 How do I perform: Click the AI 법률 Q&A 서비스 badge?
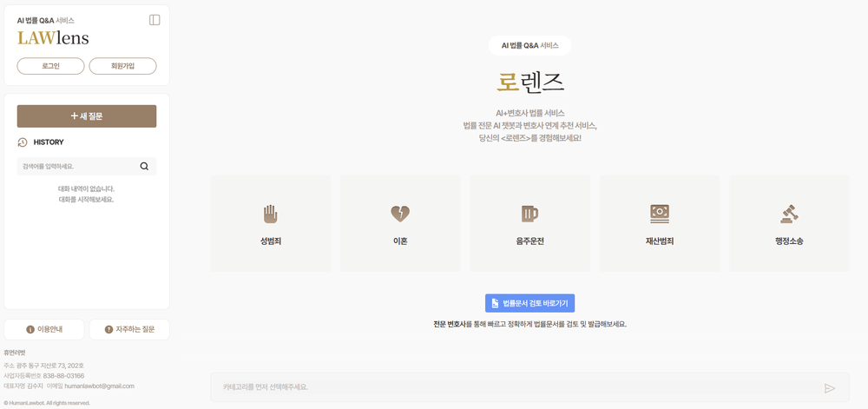tap(529, 45)
